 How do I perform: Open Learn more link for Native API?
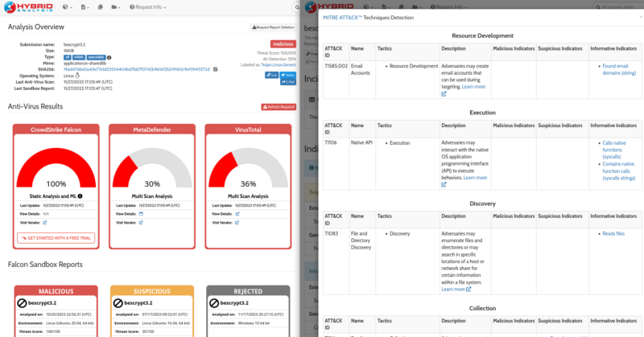point(475,178)
